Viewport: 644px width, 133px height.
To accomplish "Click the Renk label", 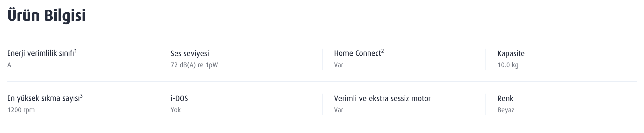I will [x=505, y=98].
